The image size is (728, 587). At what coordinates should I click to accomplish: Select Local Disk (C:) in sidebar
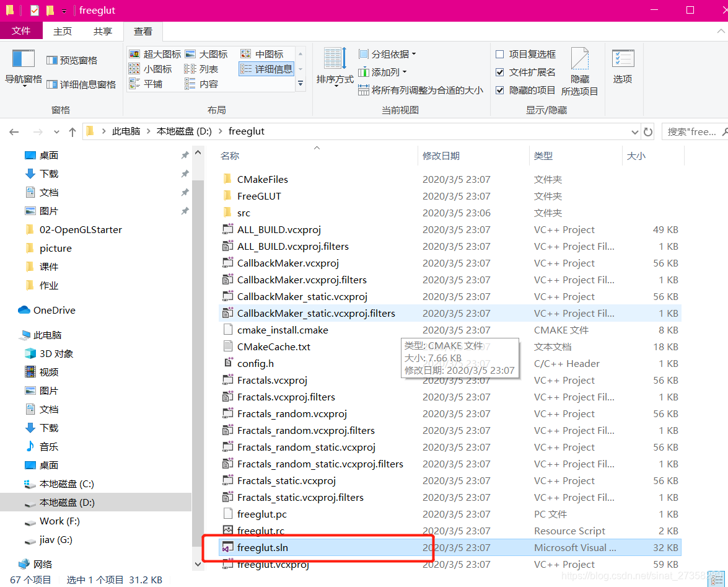(59, 484)
